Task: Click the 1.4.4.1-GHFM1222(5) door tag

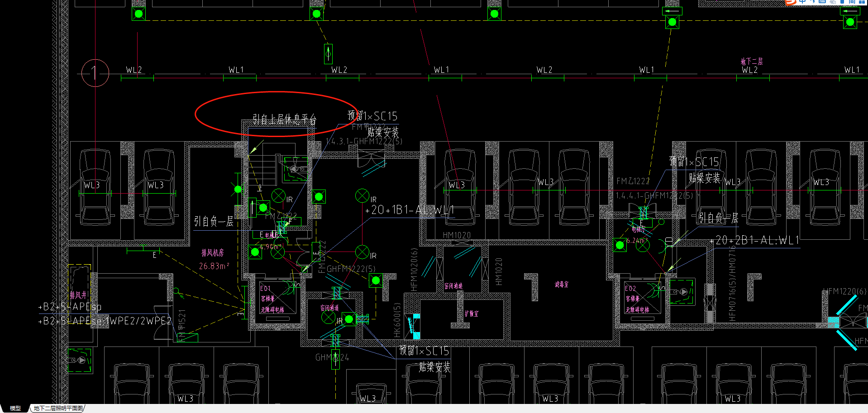Action: [x=654, y=195]
